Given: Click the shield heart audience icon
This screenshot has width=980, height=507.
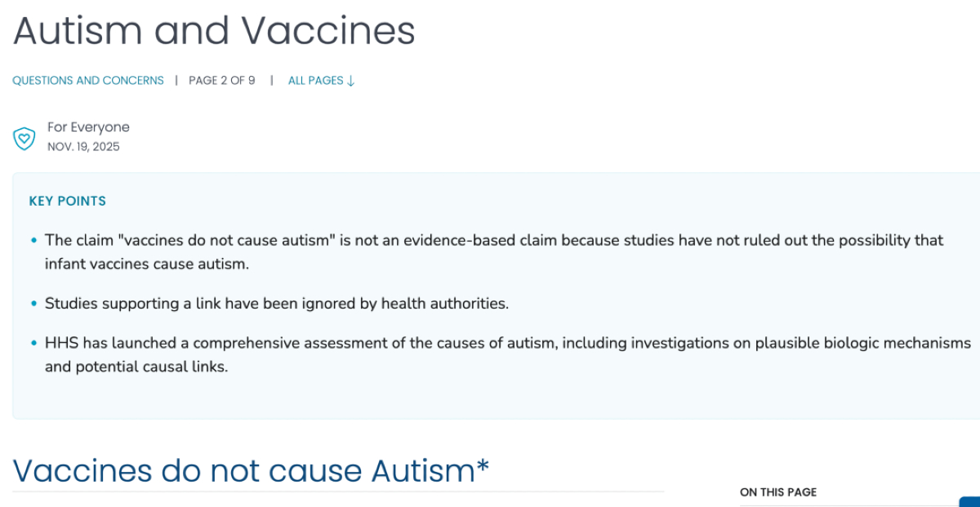Looking at the screenshot, I should click(24, 138).
